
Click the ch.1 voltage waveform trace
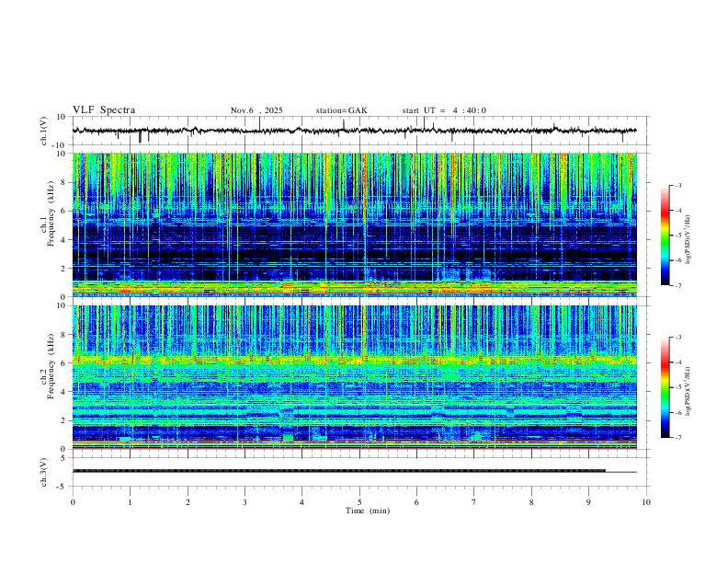[355, 131]
